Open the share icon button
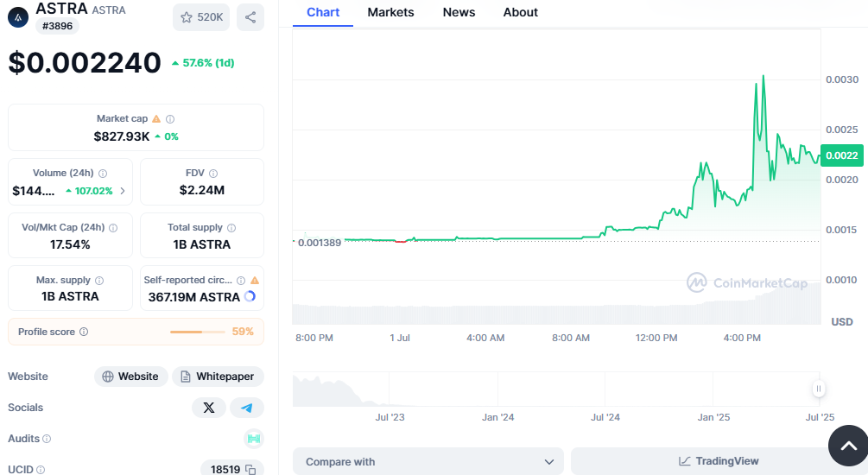The image size is (868, 475). coord(250,17)
